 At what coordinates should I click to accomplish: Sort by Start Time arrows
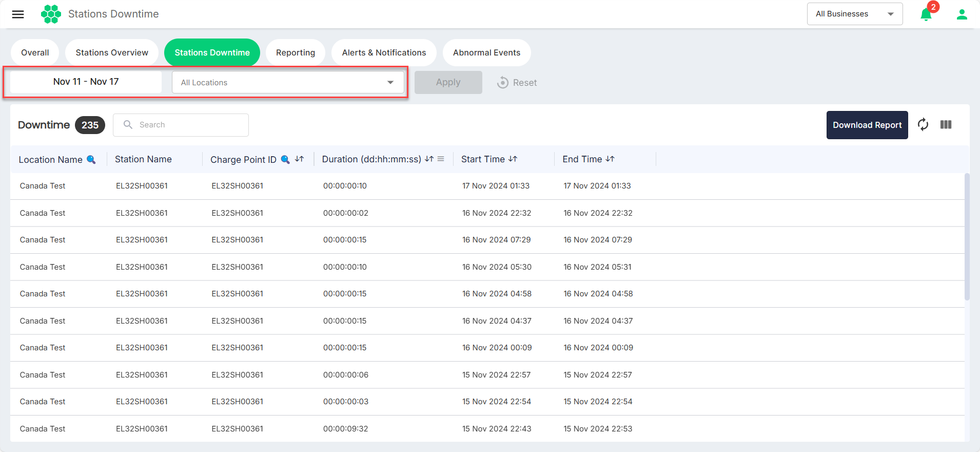tap(513, 159)
